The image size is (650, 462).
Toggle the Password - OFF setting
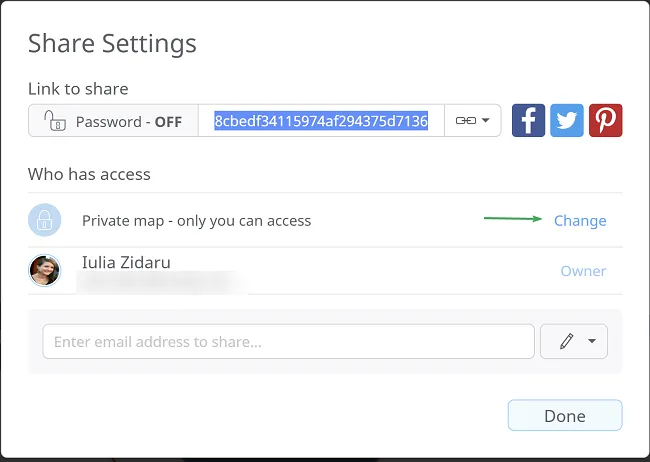(x=113, y=121)
